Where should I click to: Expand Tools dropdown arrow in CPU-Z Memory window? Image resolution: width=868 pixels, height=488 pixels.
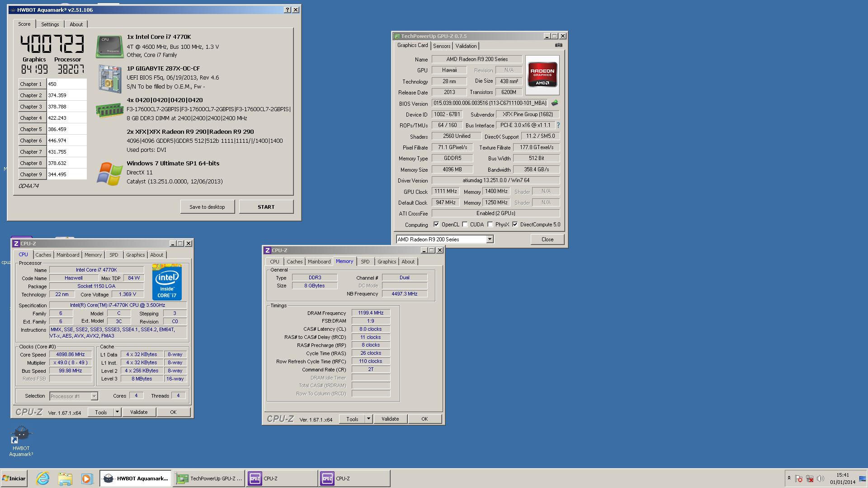368,419
